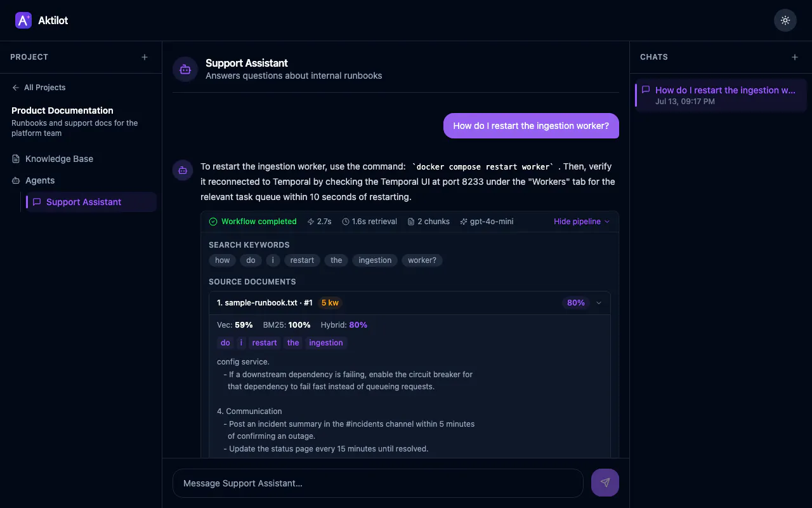Click the bot avatar beside the answer

(183, 170)
